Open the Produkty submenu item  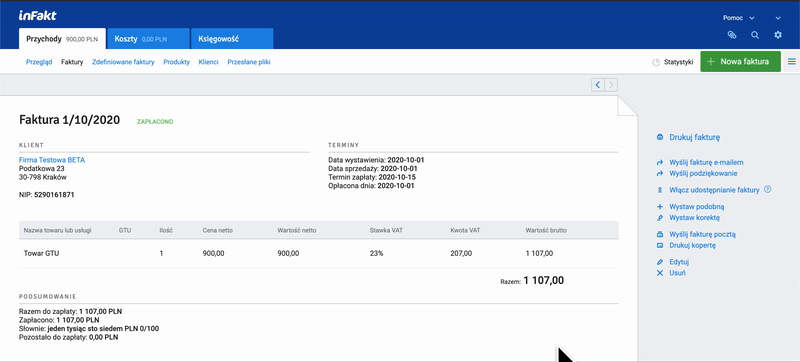point(177,62)
